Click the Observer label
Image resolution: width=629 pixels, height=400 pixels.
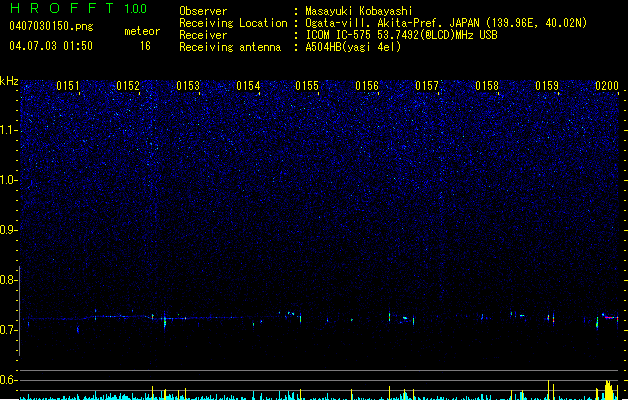pos(203,11)
